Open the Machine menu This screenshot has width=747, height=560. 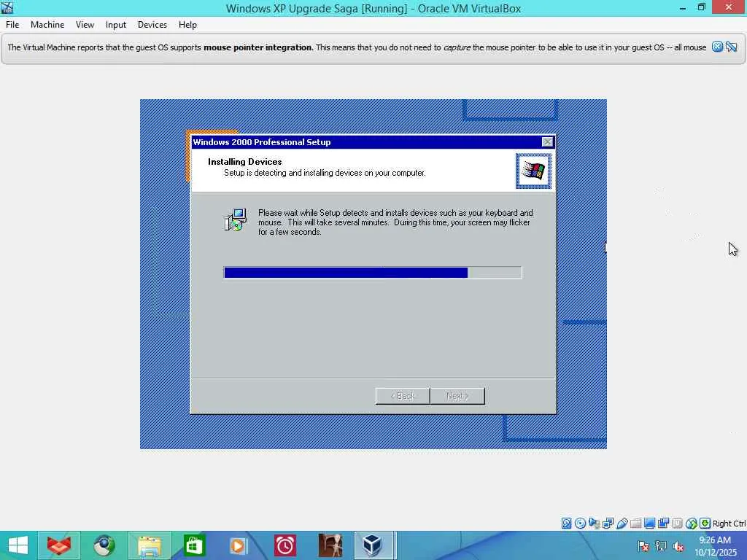click(x=47, y=25)
